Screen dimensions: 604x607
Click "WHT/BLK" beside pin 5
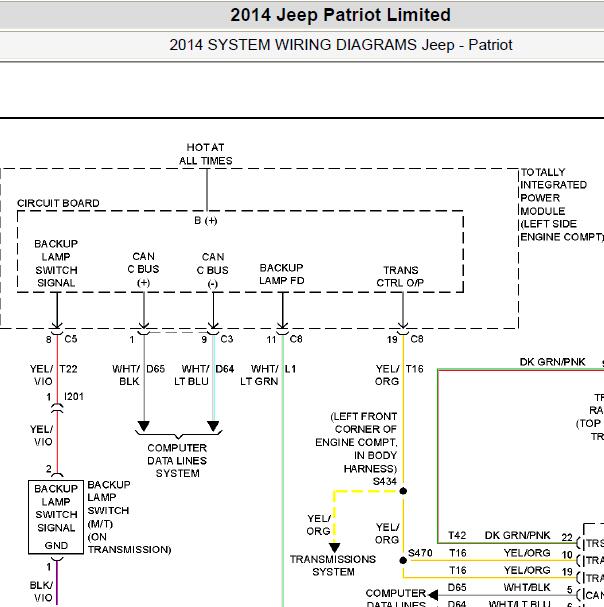coord(527,588)
